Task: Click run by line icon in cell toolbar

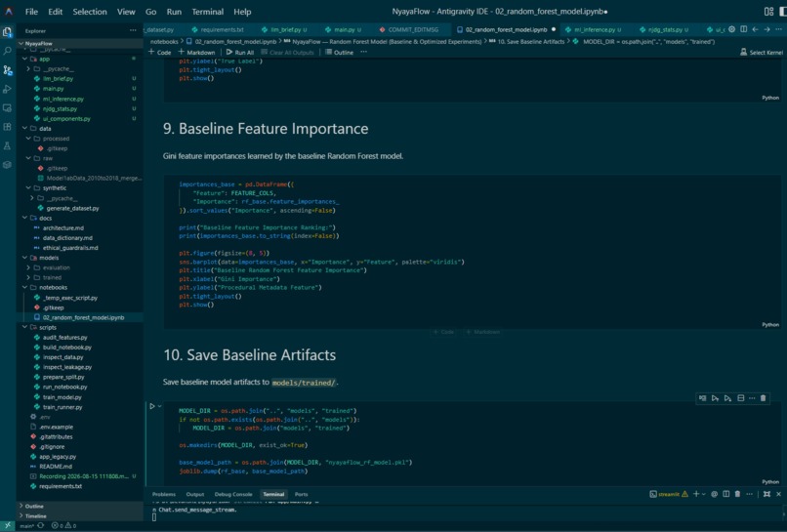Action: pos(703,398)
